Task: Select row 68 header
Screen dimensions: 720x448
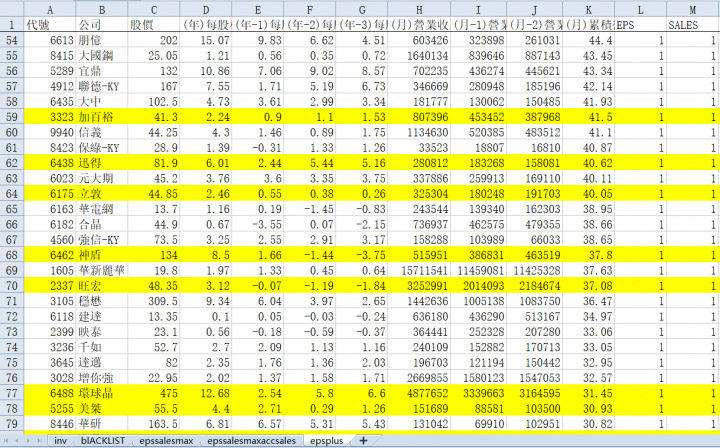Action: [11, 255]
